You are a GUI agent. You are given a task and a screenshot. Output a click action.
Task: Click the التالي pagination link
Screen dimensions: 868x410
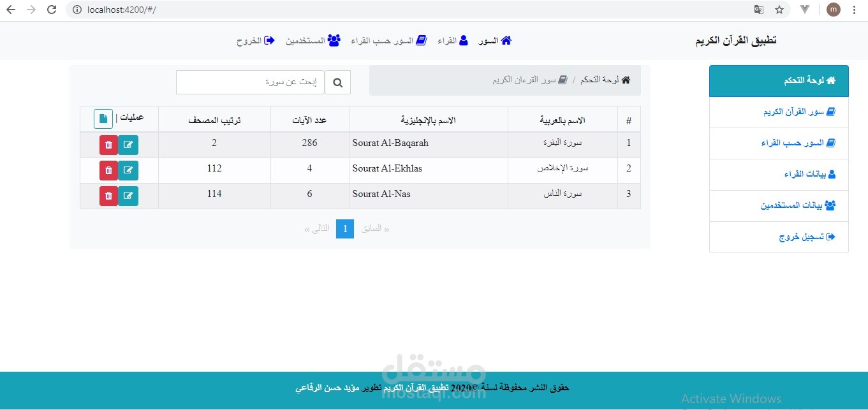click(318, 228)
